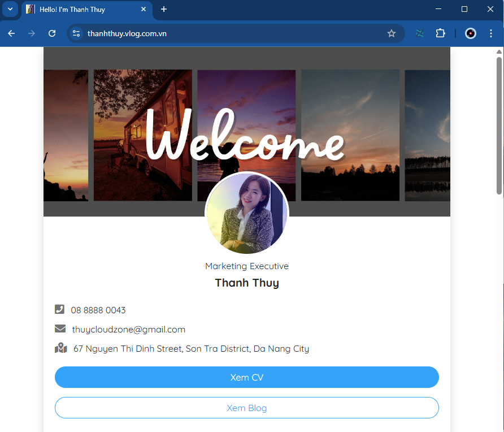The height and width of the screenshot is (432, 504).
Task: Click the forward navigation arrow
Action: 32,33
